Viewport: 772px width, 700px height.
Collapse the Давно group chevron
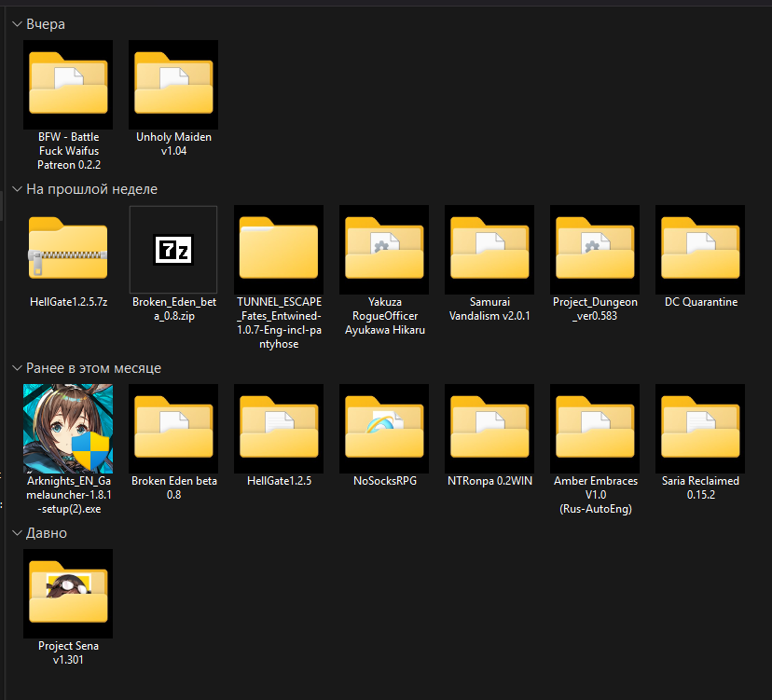tap(17, 533)
